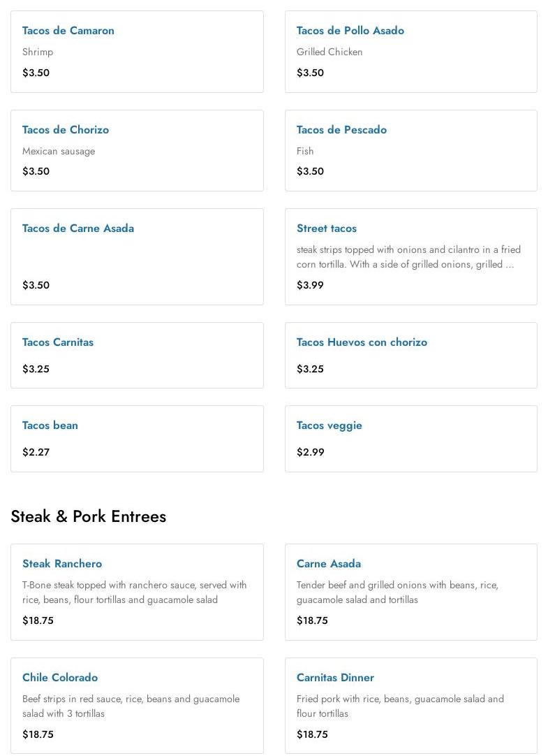This screenshot has height=756, width=548.
Task: Click the truncated Street tacos description
Action: coord(408,257)
